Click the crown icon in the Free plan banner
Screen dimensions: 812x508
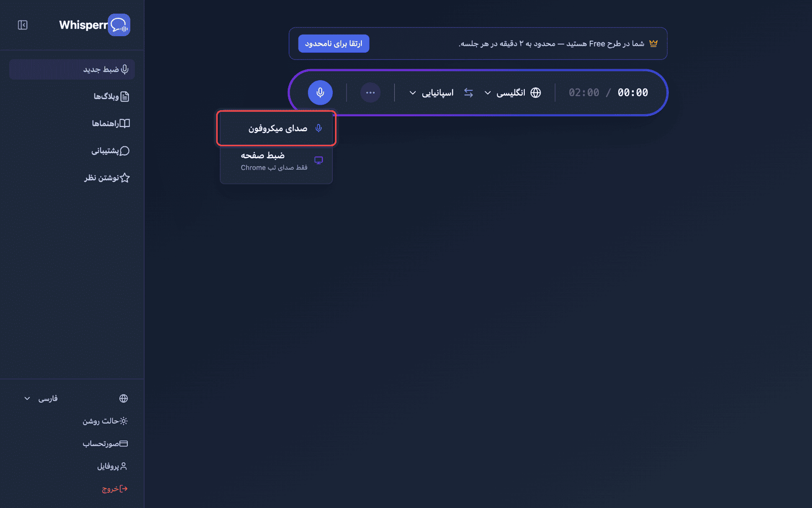653,44
